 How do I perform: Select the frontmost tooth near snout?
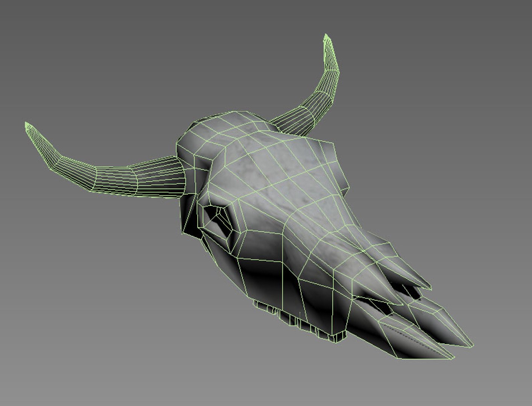pyautogui.click(x=340, y=336)
